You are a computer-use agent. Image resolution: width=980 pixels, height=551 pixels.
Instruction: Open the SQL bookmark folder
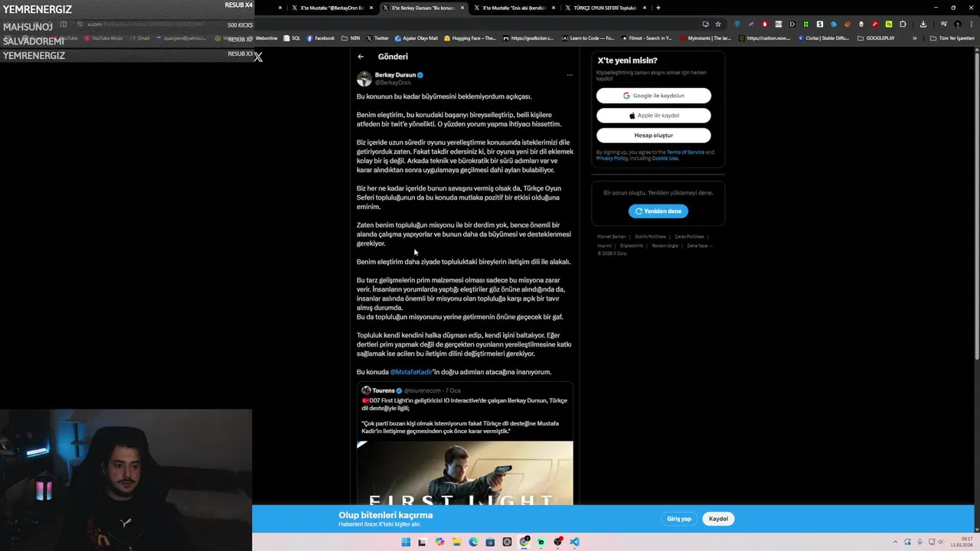[x=292, y=38]
